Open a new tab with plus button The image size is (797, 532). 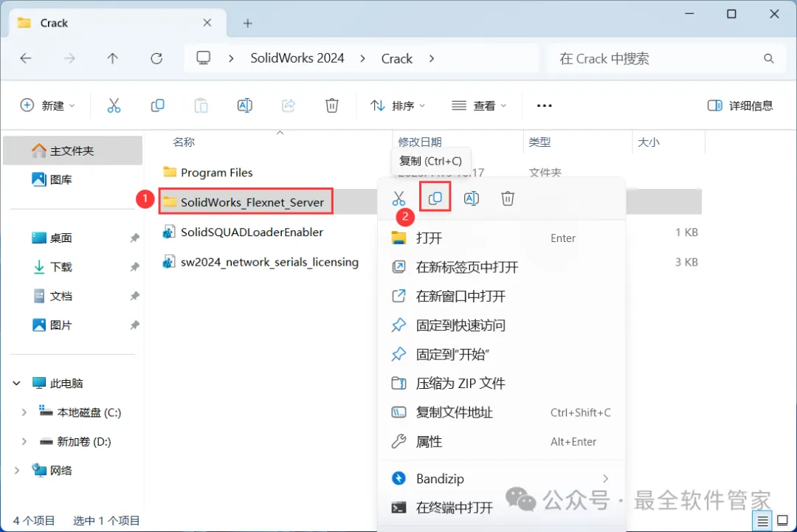pos(247,24)
